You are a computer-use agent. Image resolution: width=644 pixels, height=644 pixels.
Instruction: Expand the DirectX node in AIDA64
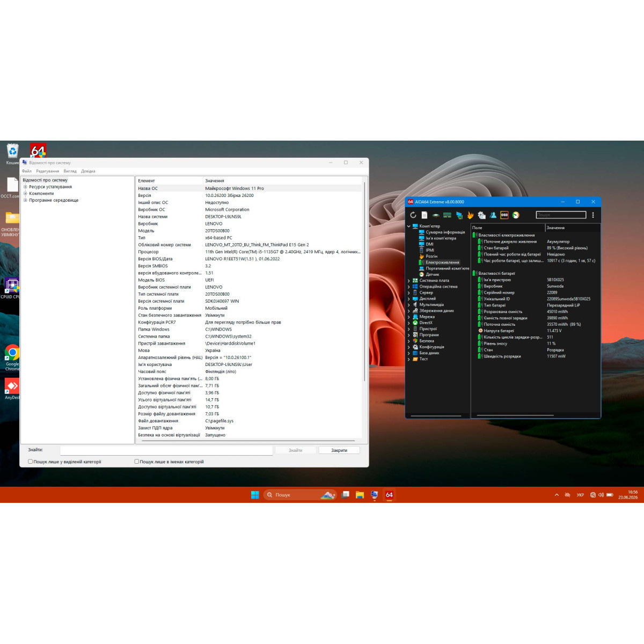(408, 323)
